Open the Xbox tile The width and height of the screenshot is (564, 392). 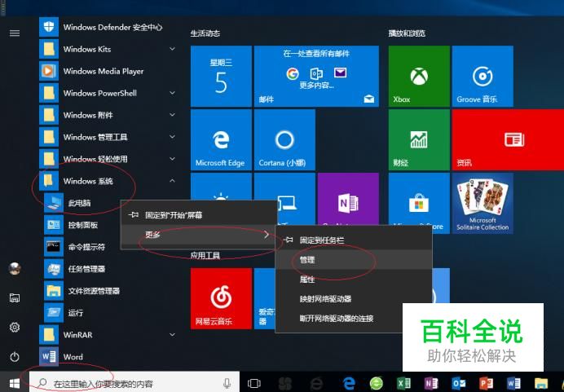tap(419, 77)
